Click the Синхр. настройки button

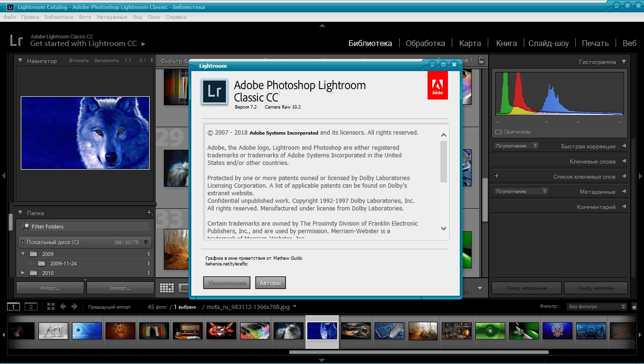pos(596,288)
